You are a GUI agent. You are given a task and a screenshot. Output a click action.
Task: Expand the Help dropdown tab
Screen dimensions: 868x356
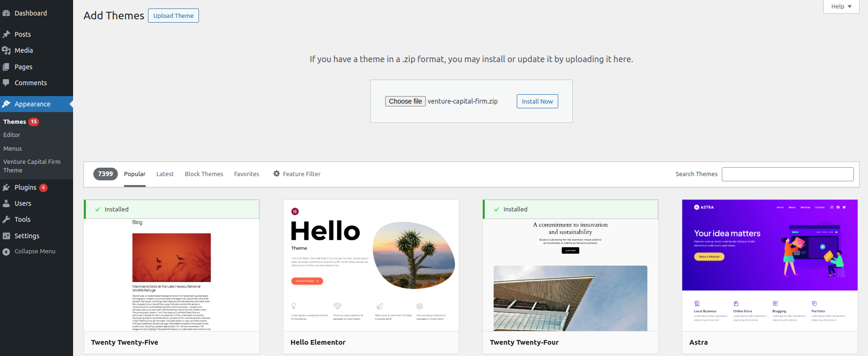[x=841, y=7]
